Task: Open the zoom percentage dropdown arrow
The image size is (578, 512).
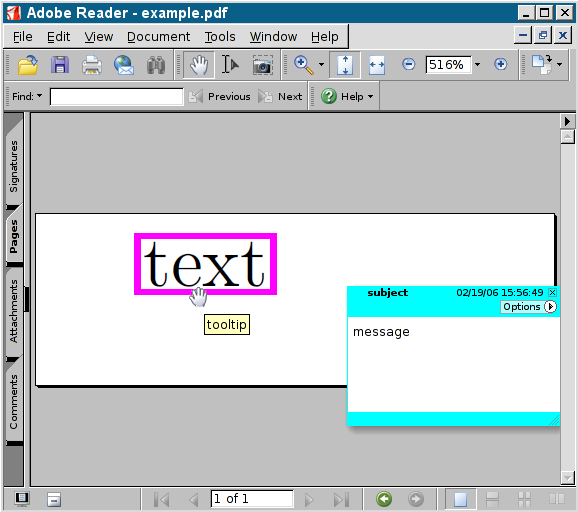Action: click(x=477, y=65)
